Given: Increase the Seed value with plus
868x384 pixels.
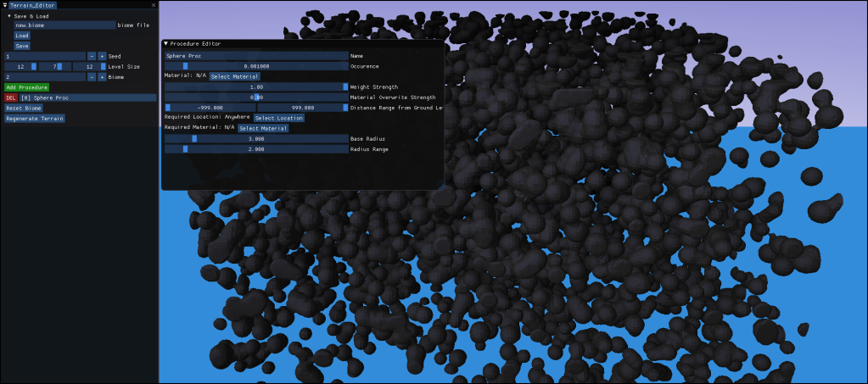Looking at the screenshot, I should pos(102,56).
